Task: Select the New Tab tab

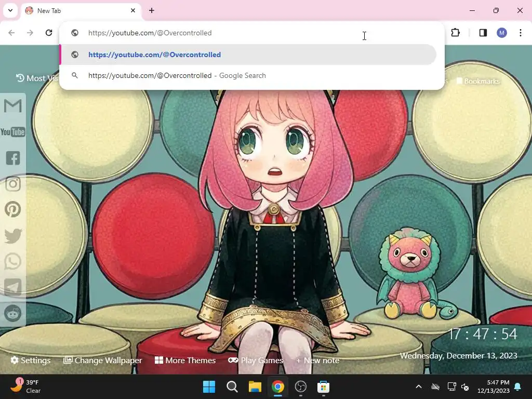Action: 82,10
